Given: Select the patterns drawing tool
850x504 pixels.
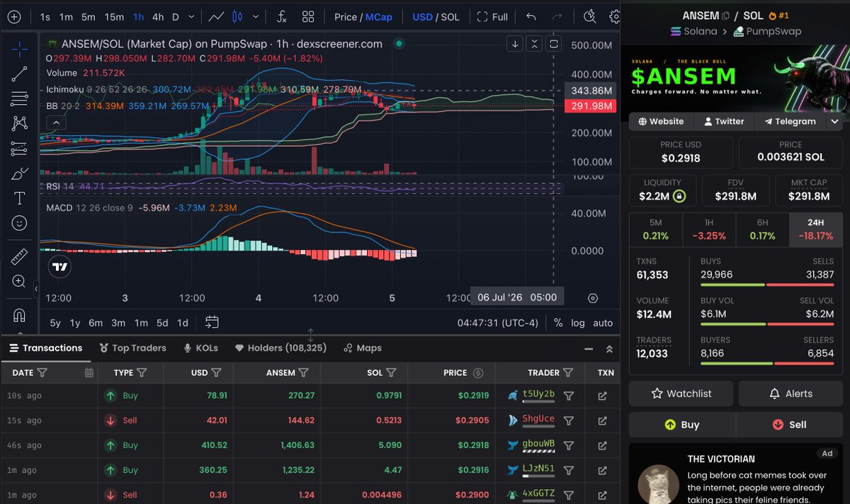Looking at the screenshot, I should 19,123.
